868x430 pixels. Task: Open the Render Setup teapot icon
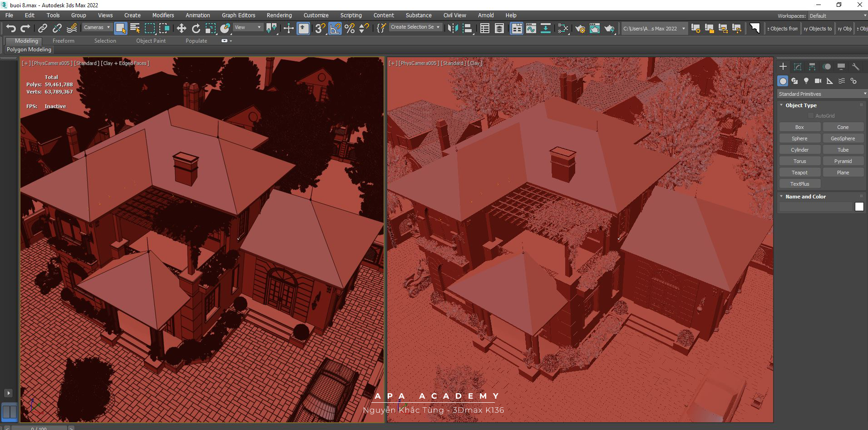click(580, 29)
